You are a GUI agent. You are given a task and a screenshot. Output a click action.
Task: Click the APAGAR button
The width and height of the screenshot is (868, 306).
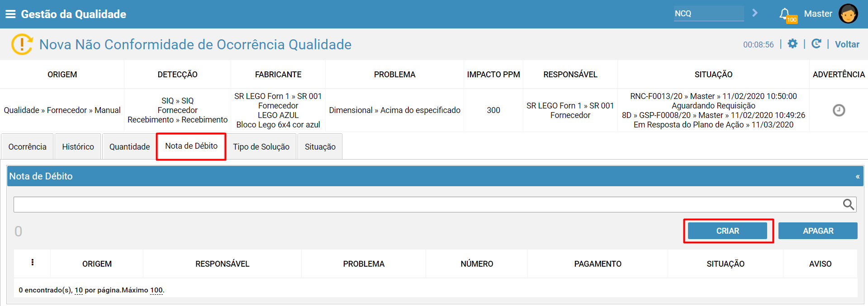(x=818, y=231)
